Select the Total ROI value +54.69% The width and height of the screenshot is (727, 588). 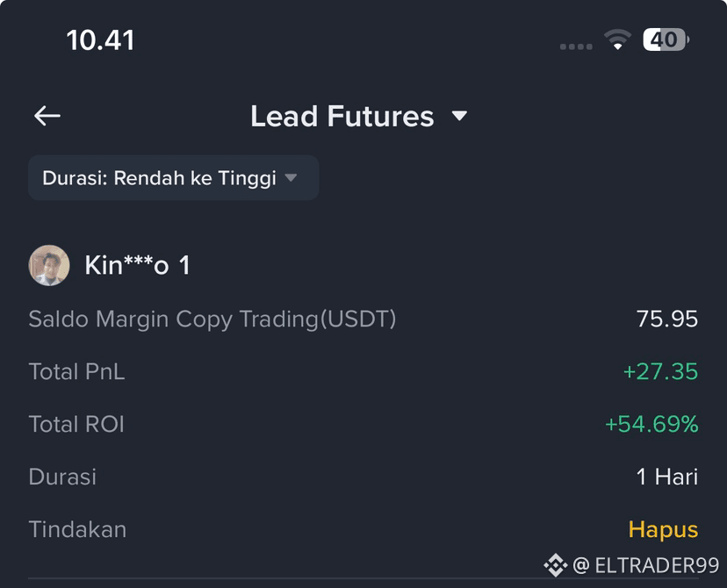pos(651,425)
